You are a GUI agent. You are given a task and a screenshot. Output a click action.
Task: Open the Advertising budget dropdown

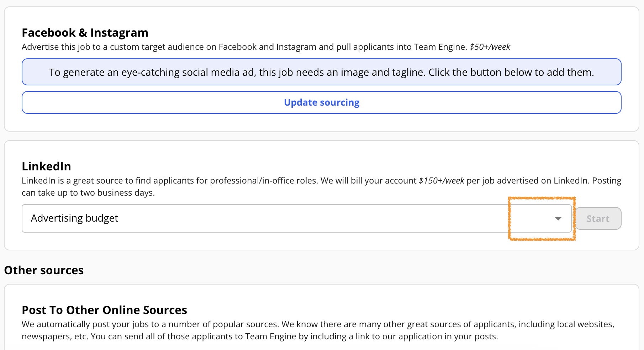[x=297, y=218]
